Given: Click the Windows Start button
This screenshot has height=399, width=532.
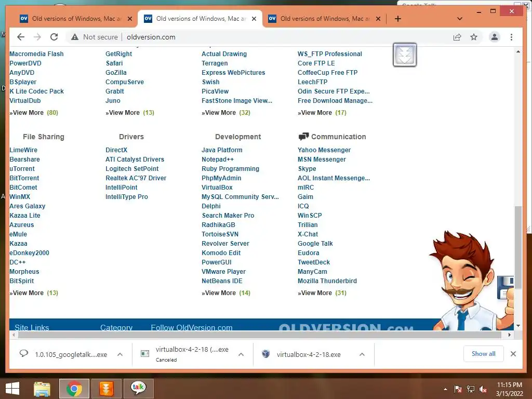Looking at the screenshot, I should click(x=12, y=389).
